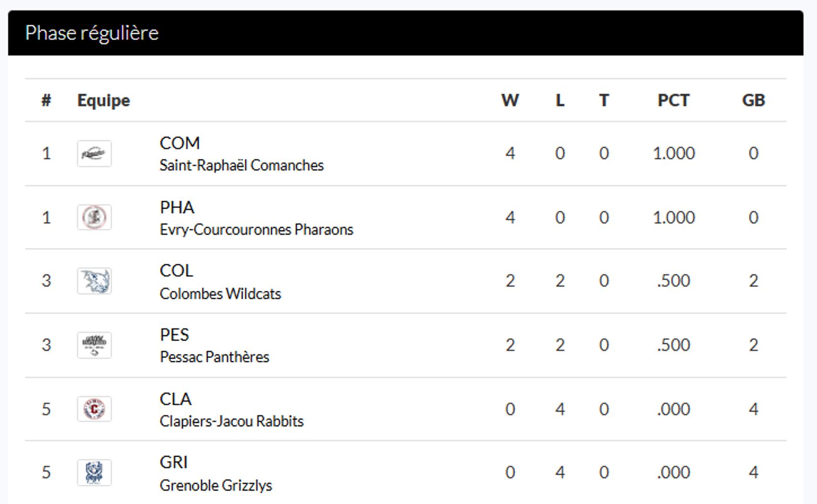The height and width of the screenshot is (504, 817).
Task: Click the Grenoble Grizzlys team logo
Action: (x=94, y=472)
